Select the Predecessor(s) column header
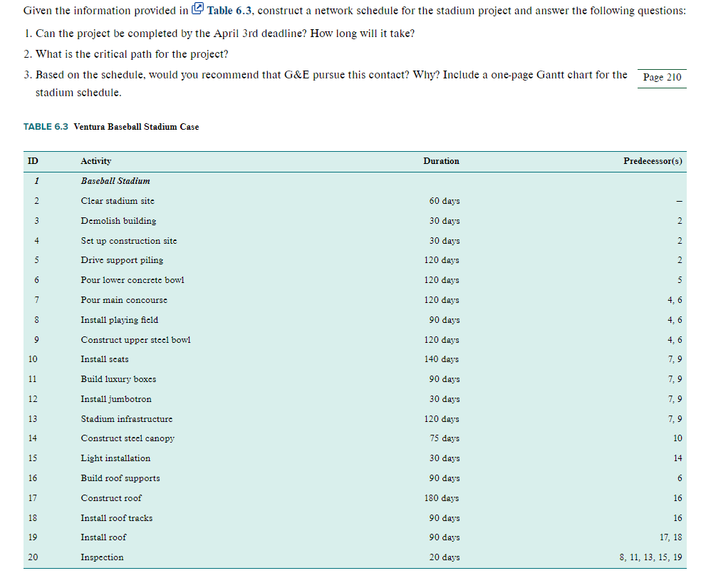The width and height of the screenshot is (701, 588). point(653,161)
